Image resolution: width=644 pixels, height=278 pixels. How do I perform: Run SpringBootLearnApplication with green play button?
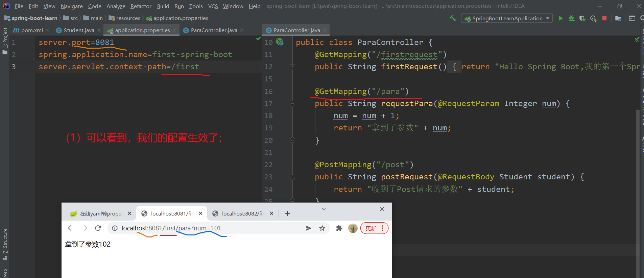(560, 18)
